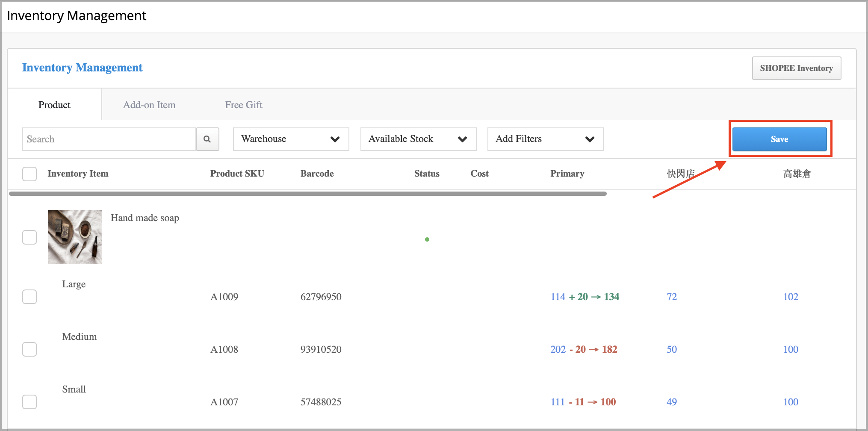Click the search magnifier icon button
The image size is (868, 431).
pyautogui.click(x=207, y=139)
